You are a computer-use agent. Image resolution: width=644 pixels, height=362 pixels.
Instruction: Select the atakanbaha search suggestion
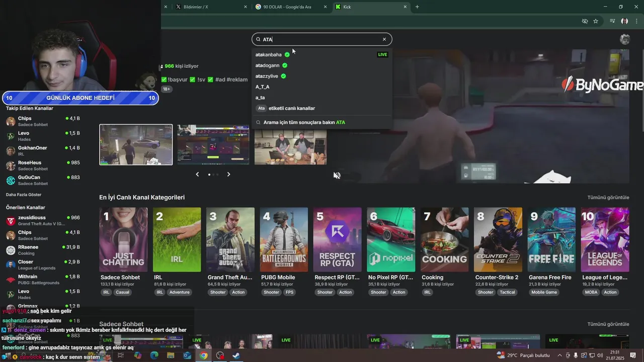click(x=321, y=54)
